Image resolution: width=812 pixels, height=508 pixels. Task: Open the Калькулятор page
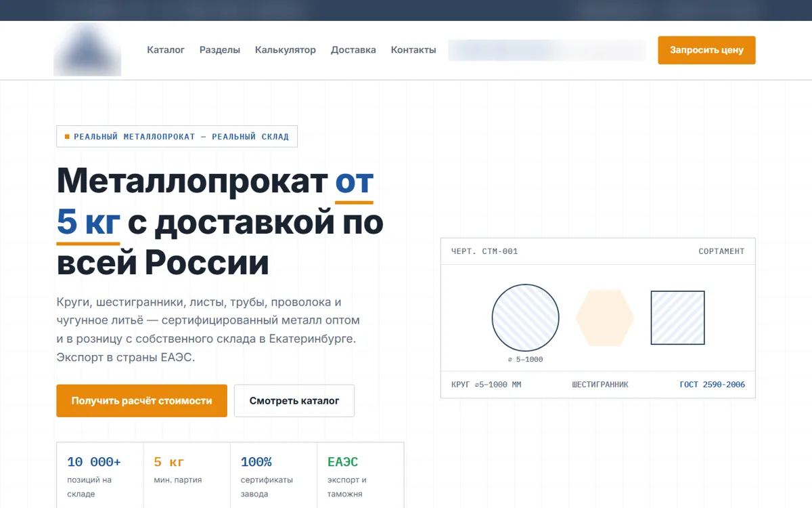(286, 50)
